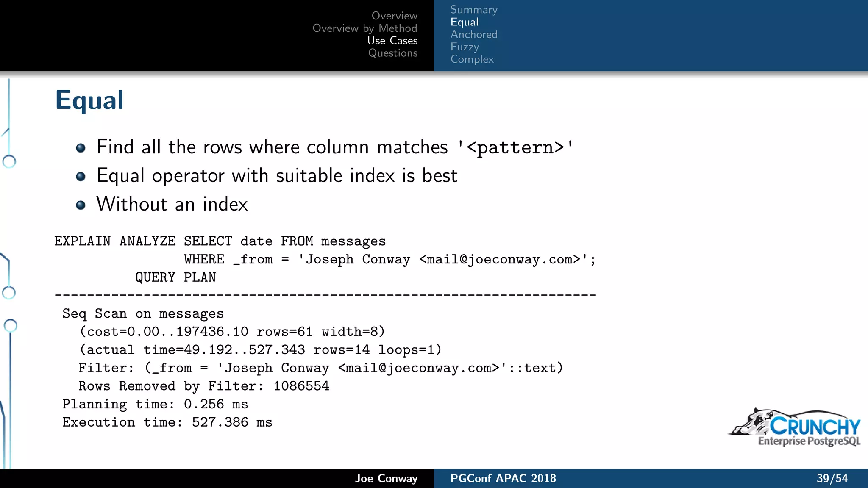Viewport: 868px width, 488px height.
Task: Open the Fuzzy subsection
Action: pos(465,47)
